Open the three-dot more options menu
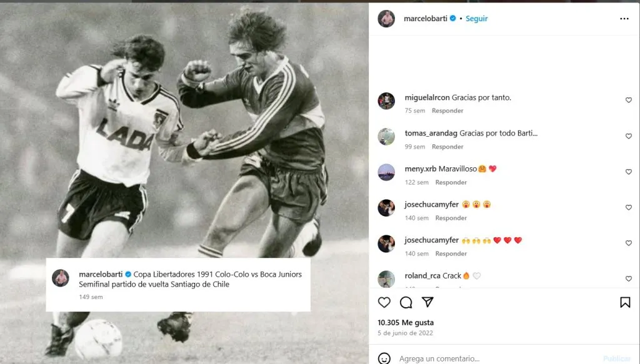640x364 pixels. (624, 19)
